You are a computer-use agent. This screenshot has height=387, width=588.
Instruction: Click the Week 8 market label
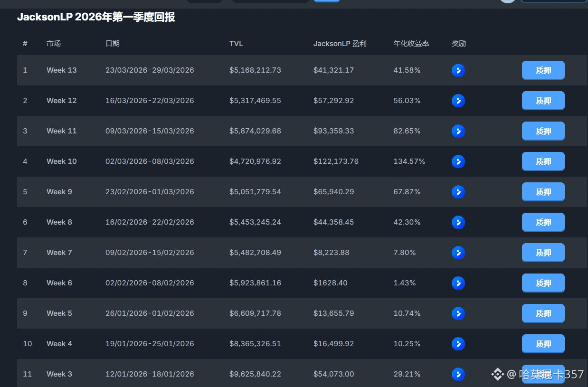(x=59, y=222)
